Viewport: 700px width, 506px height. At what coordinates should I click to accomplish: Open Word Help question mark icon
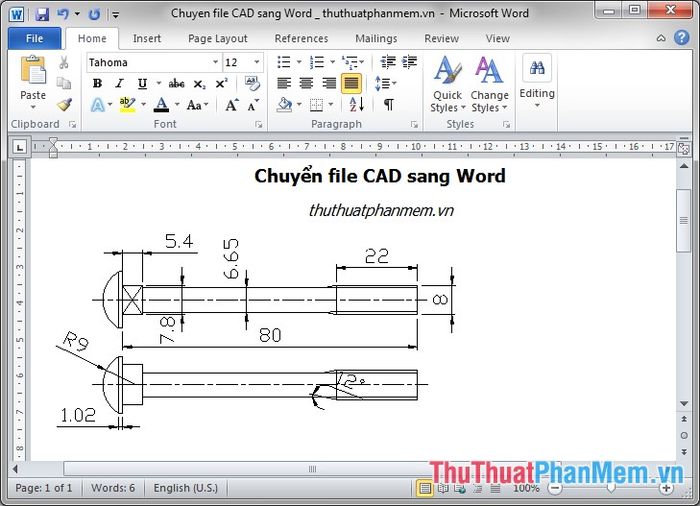click(681, 38)
